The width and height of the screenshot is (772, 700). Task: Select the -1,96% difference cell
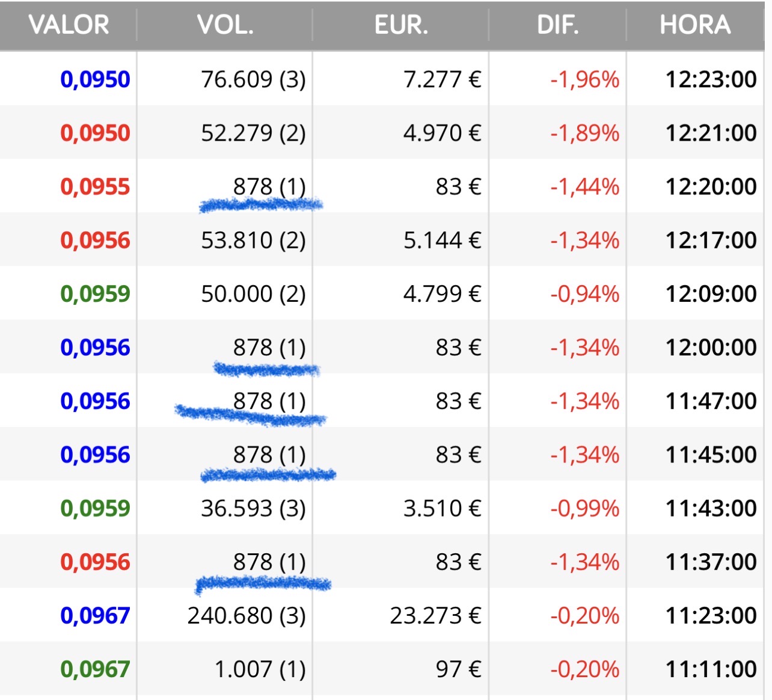click(x=584, y=79)
